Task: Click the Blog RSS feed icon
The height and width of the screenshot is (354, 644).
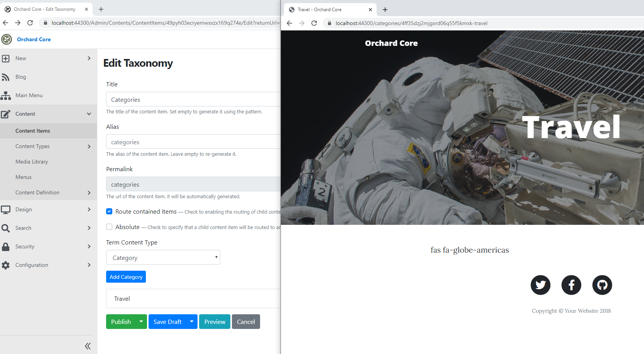Action: tap(5, 77)
